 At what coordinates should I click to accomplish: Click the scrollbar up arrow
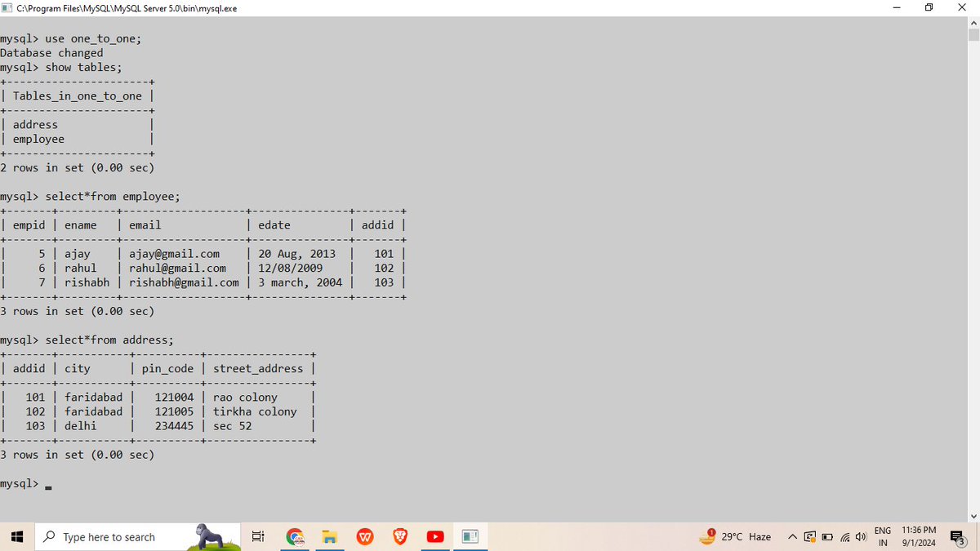click(973, 23)
